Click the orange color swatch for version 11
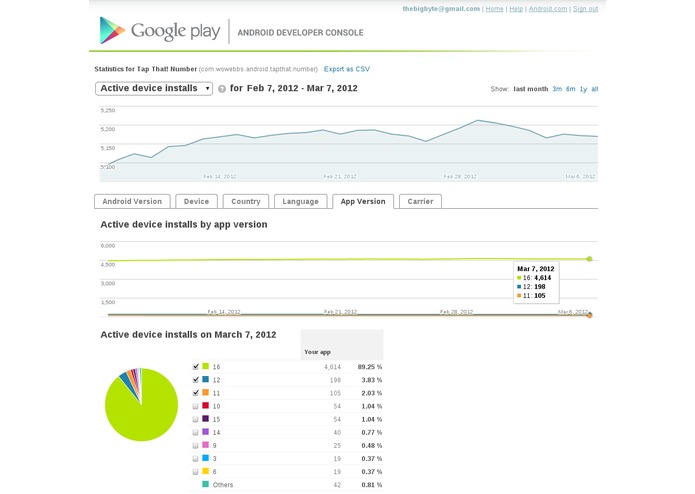Image resolution: width=695 pixels, height=494 pixels. click(205, 392)
